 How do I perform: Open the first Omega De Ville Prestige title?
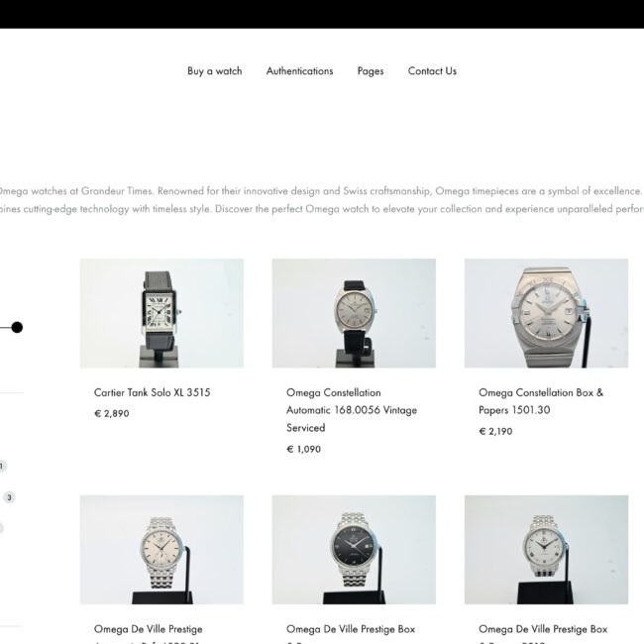(x=149, y=629)
